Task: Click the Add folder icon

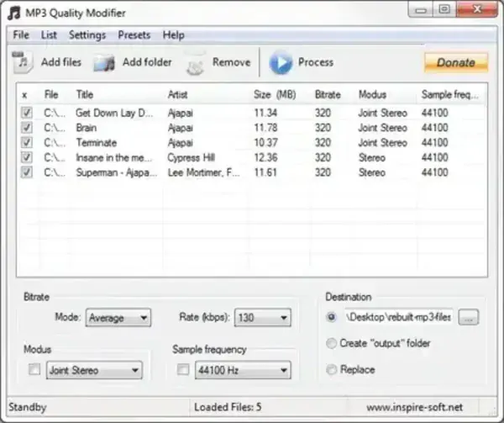Action: 104,63
